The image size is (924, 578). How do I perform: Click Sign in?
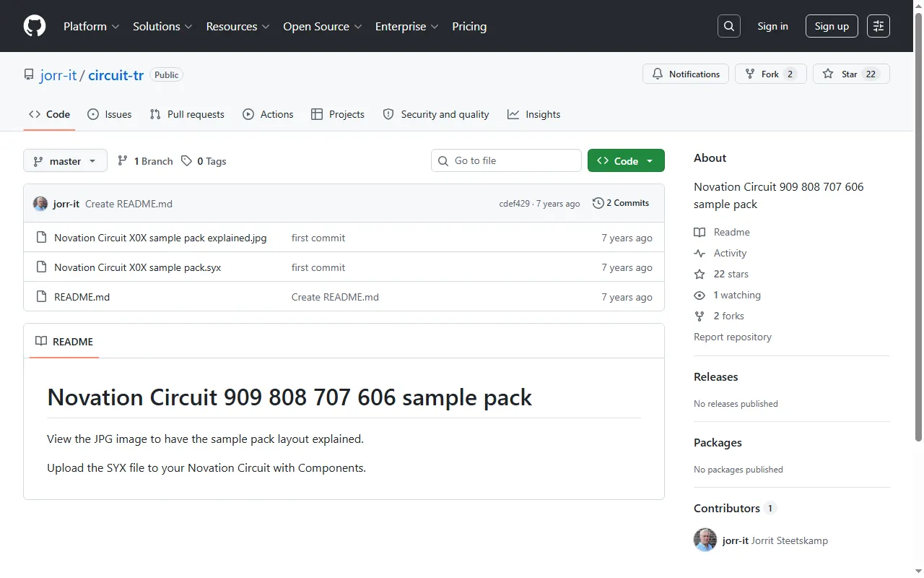pyautogui.click(x=772, y=26)
